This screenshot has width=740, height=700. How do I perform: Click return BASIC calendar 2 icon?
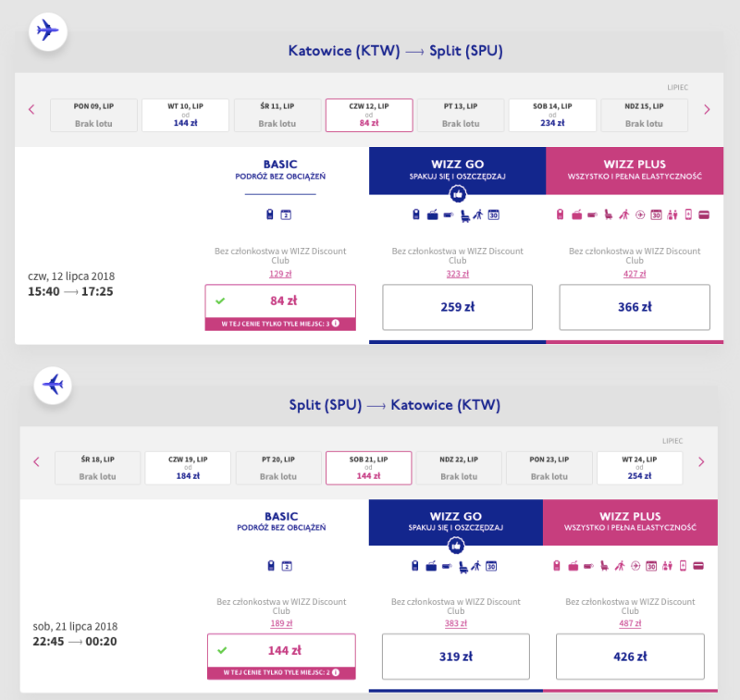coord(287,566)
